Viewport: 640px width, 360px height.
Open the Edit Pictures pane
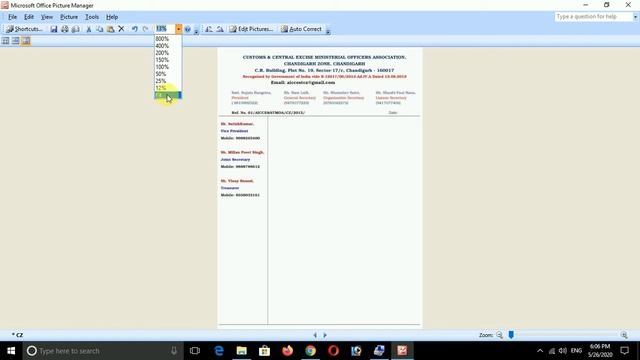pos(251,29)
